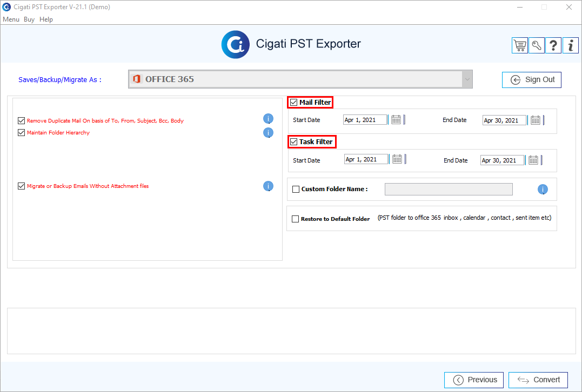The height and width of the screenshot is (392, 582).
Task: Show info for Custom Folder Name
Action: (x=543, y=190)
